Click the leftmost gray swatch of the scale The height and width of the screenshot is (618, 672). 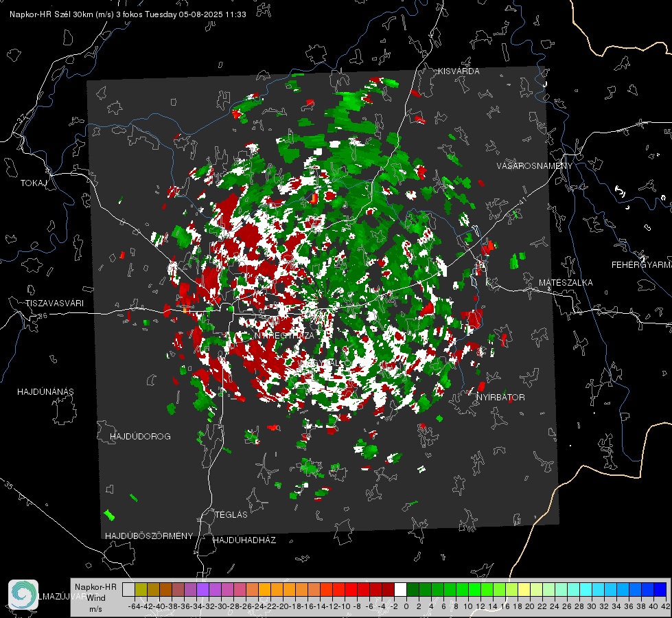[128, 589]
